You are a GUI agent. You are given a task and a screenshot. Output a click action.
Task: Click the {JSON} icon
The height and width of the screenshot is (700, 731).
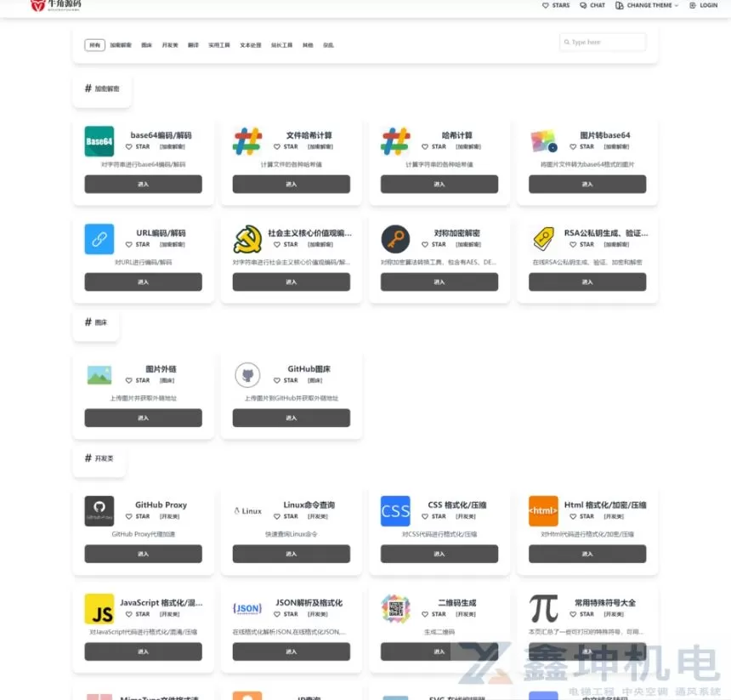click(247, 609)
